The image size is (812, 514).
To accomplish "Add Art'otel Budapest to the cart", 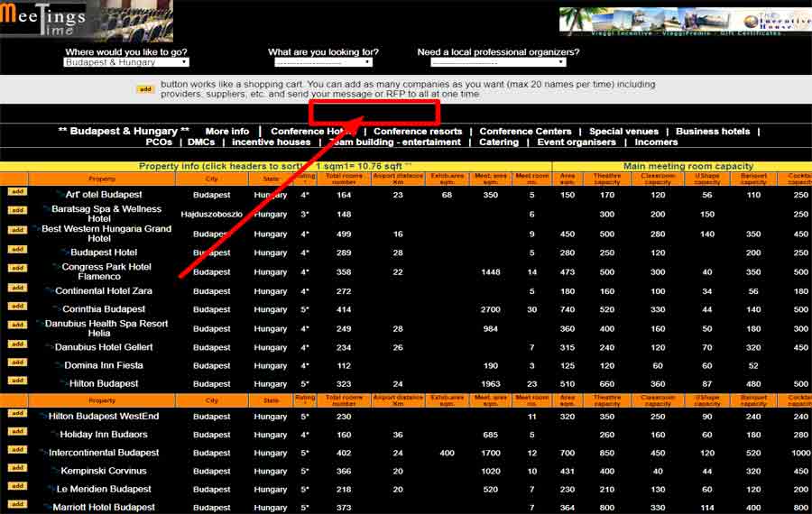I will 17,191.
